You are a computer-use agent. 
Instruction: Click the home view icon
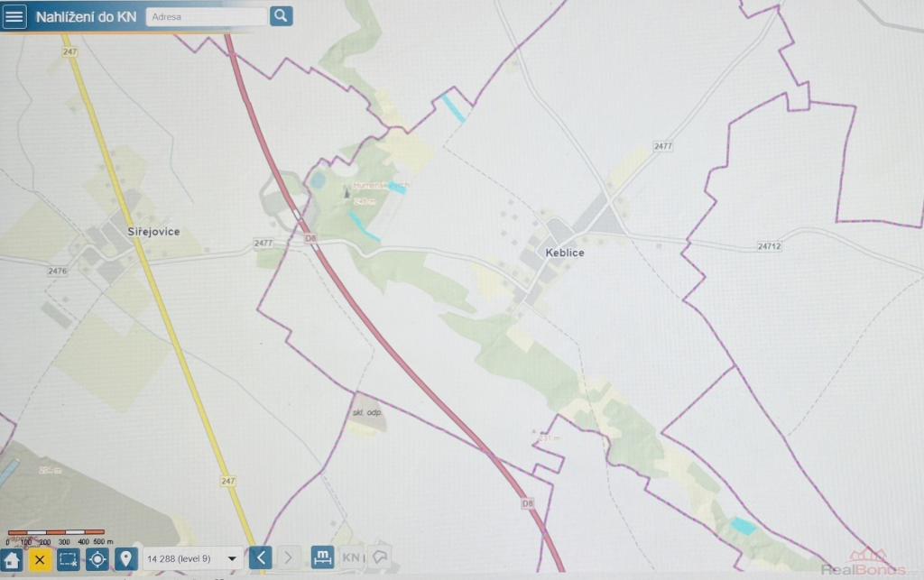[x=12, y=559]
